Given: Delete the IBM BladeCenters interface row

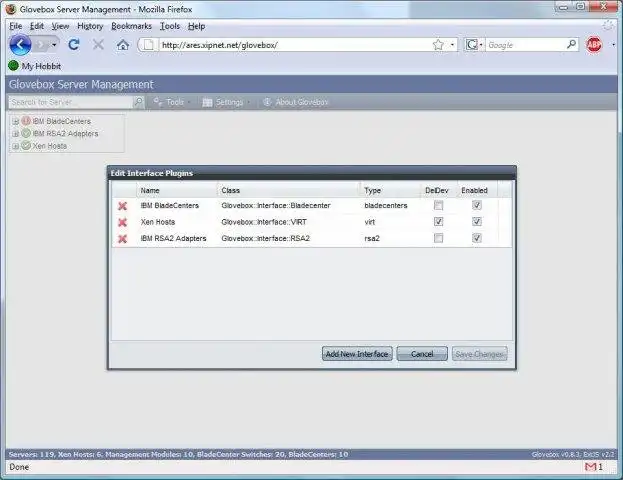Looking at the screenshot, I should coord(122,206).
